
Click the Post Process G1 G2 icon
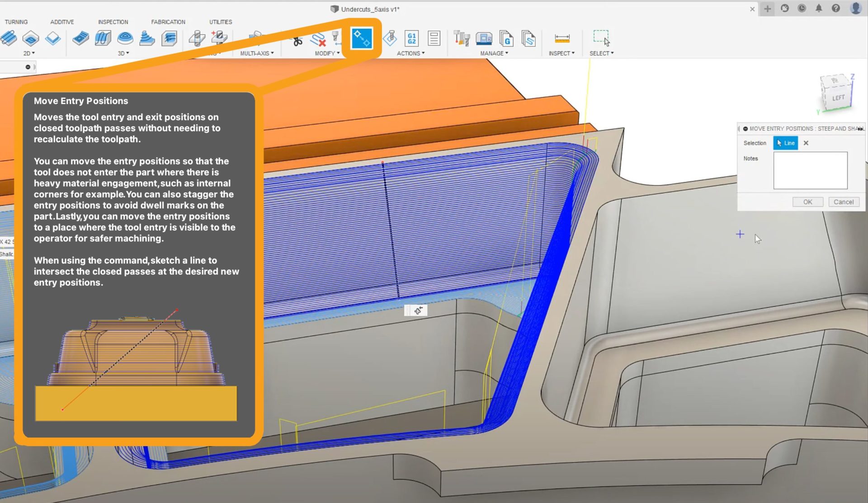click(x=411, y=38)
